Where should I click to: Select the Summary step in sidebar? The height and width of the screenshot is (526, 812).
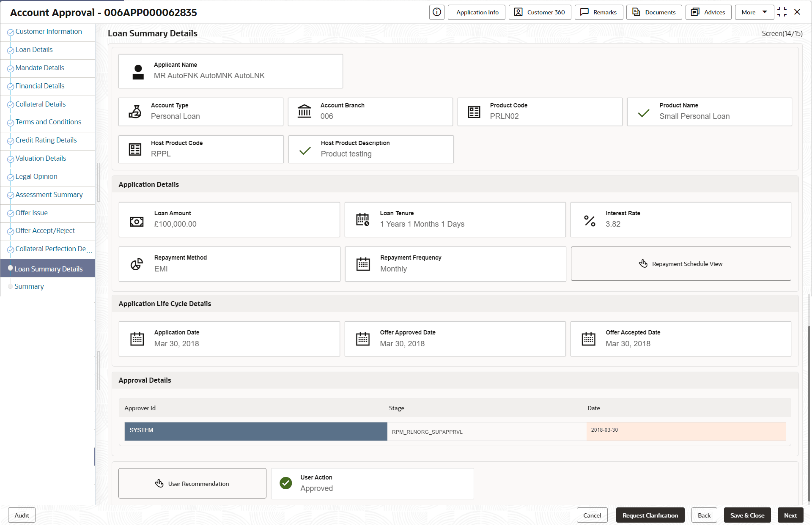point(29,286)
